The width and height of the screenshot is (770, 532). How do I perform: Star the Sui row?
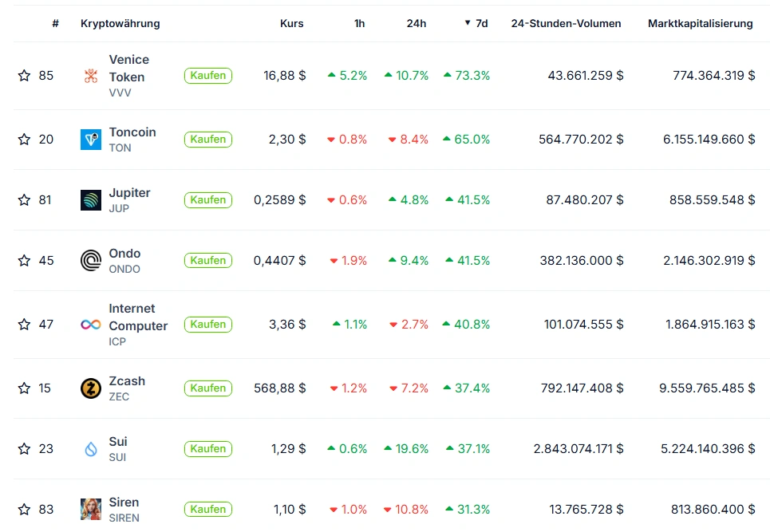click(24, 449)
